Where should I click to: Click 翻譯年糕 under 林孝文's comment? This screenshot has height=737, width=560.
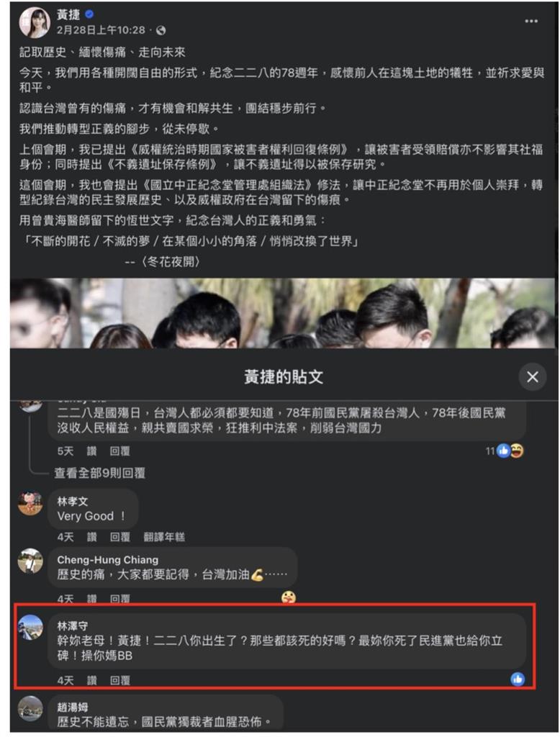click(x=164, y=537)
